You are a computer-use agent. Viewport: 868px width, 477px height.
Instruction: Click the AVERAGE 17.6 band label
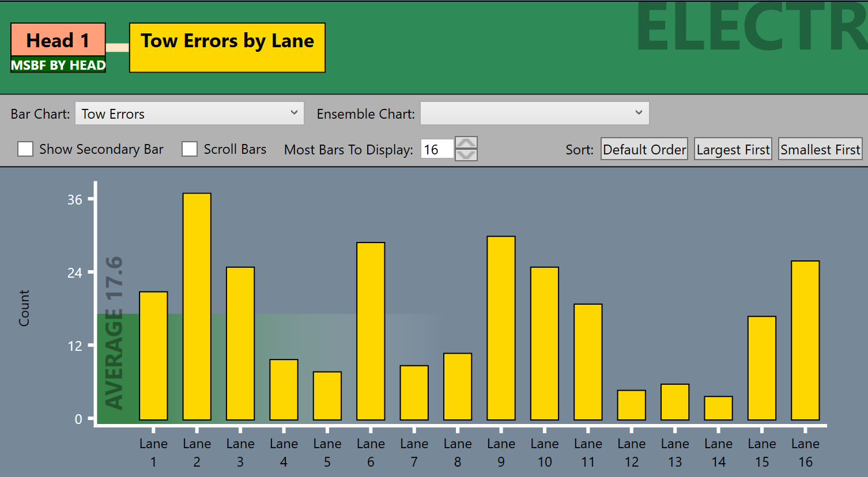coord(114,333)
